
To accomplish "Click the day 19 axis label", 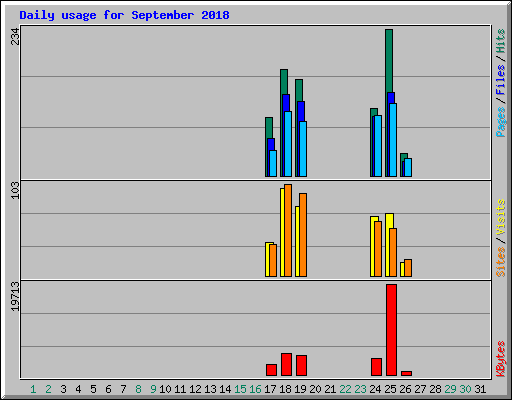I will pyautogui.click(x=300, y=389).
